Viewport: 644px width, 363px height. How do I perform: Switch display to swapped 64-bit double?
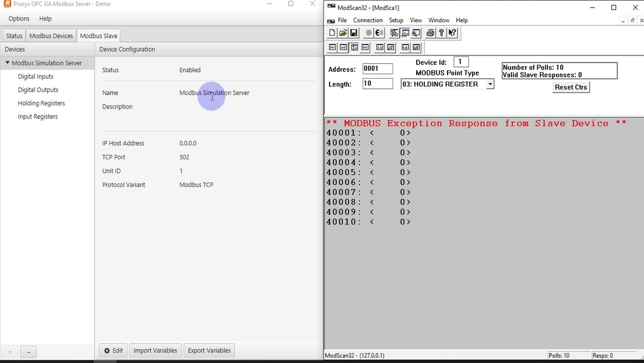coord(416,47)
